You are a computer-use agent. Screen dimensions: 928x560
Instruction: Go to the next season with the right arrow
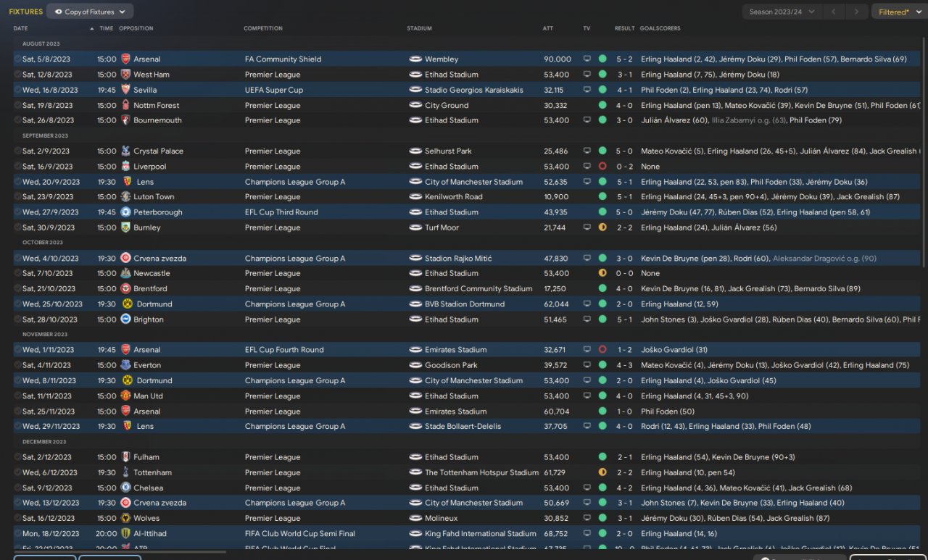pyautogui.click(x=857, y=12)
